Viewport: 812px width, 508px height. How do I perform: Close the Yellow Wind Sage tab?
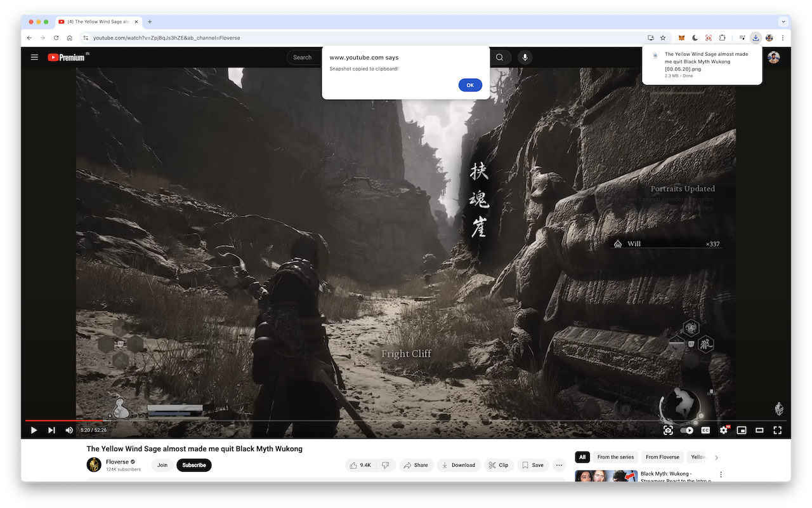coord(136,22)
